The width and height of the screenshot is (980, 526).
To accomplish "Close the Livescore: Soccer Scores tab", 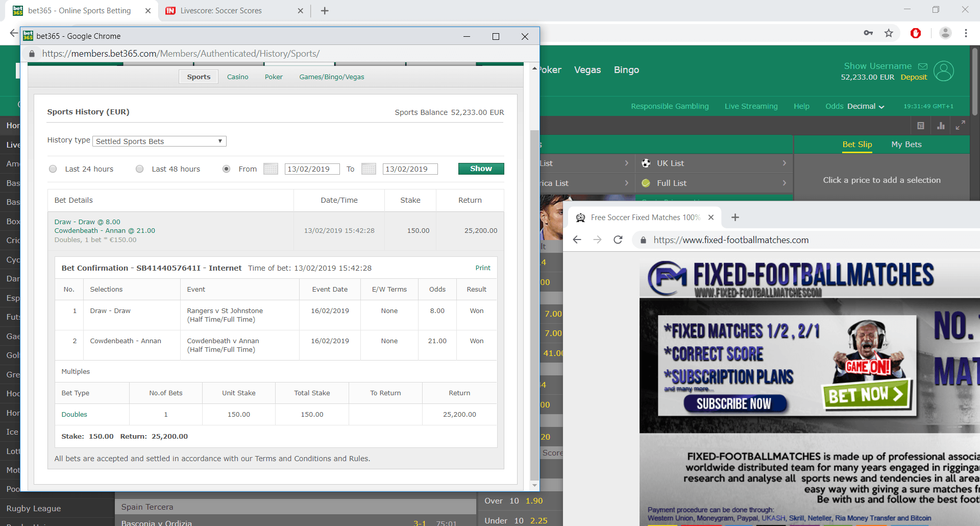I will (300, 11).
